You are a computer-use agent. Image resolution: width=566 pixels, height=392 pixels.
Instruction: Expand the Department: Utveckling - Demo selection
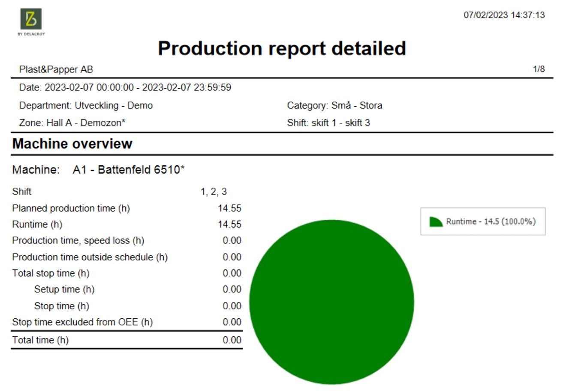click(x=86, y=105)
